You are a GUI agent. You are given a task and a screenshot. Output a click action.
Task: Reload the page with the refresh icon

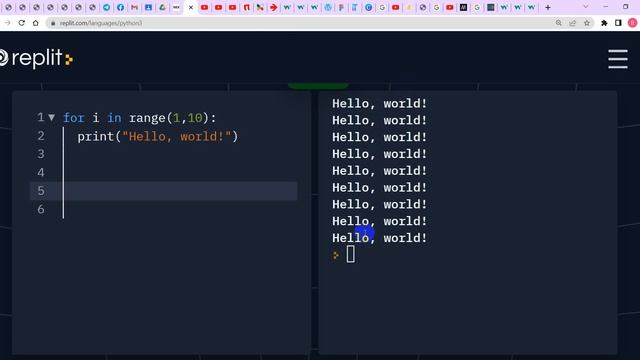(x=22, y=23)
